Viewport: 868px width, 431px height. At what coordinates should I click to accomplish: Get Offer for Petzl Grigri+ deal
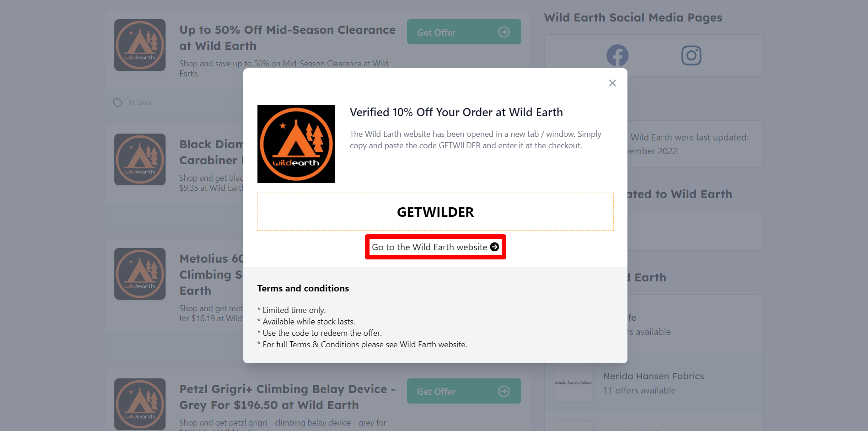pyautogui.click(x=464, y=391)
